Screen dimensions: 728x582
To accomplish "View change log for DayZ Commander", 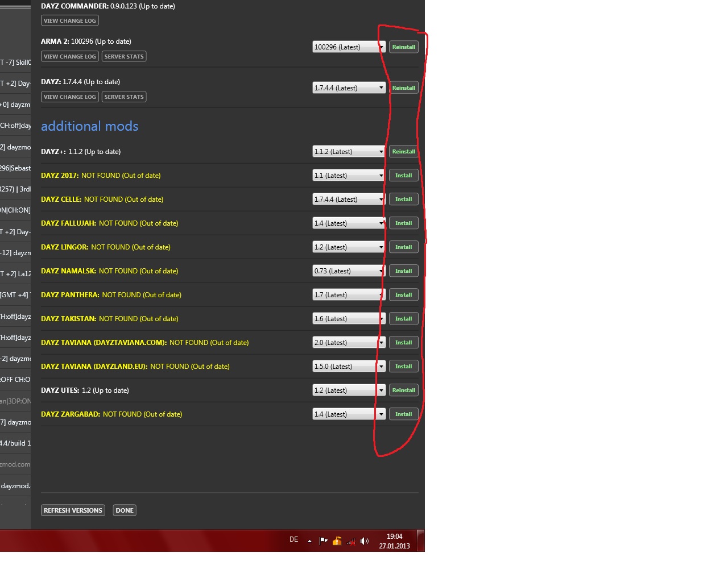I will point(70,20).
